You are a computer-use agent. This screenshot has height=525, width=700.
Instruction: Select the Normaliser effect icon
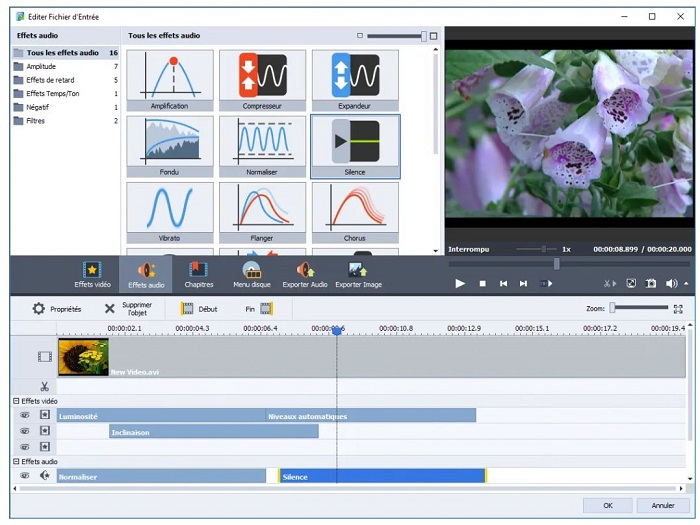[262, 142]
